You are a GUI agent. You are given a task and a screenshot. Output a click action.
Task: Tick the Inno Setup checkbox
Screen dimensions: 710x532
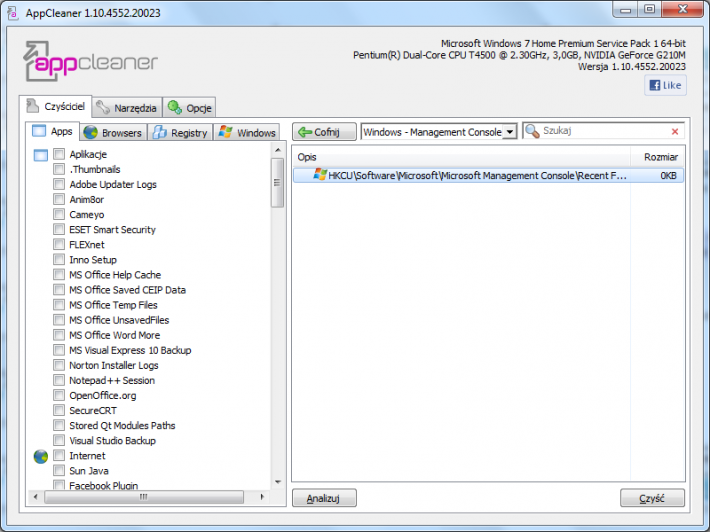pos(59,259)
